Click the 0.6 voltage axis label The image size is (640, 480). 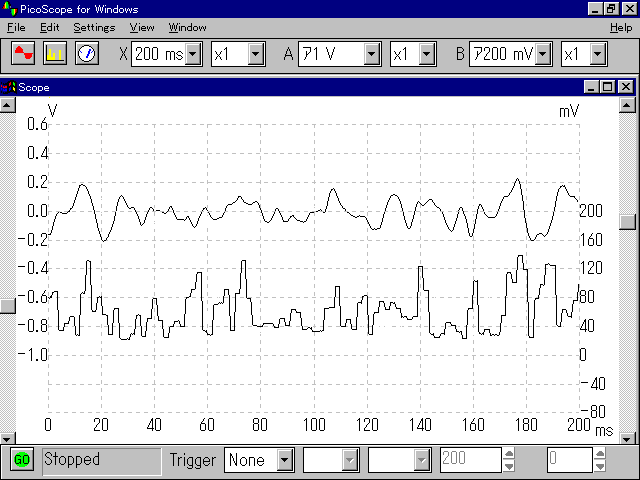[x=38, y=124]
